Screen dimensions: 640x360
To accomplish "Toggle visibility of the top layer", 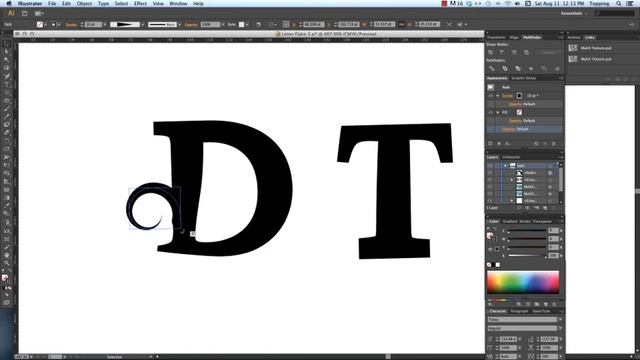I will tap(490, 165).
